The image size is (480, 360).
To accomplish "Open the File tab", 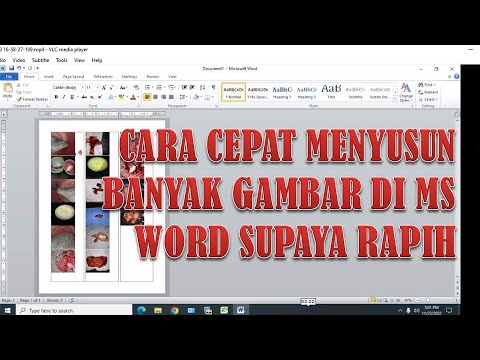I will point(9,76).
